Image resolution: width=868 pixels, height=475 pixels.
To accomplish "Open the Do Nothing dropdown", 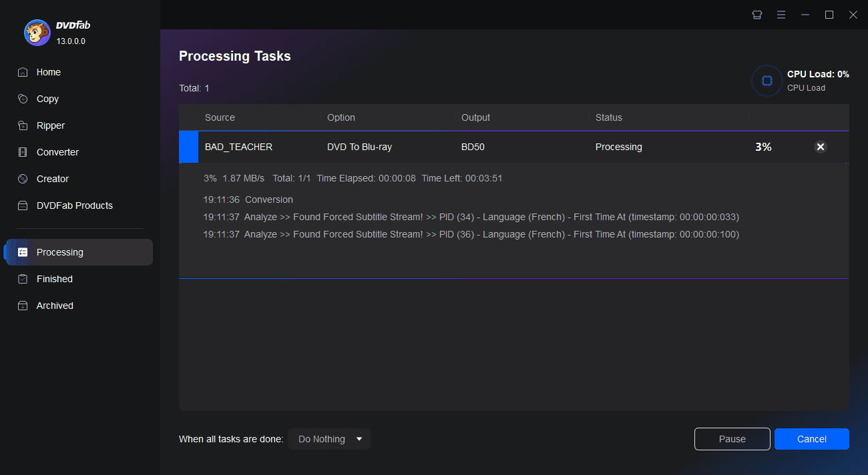I will 329,439.
